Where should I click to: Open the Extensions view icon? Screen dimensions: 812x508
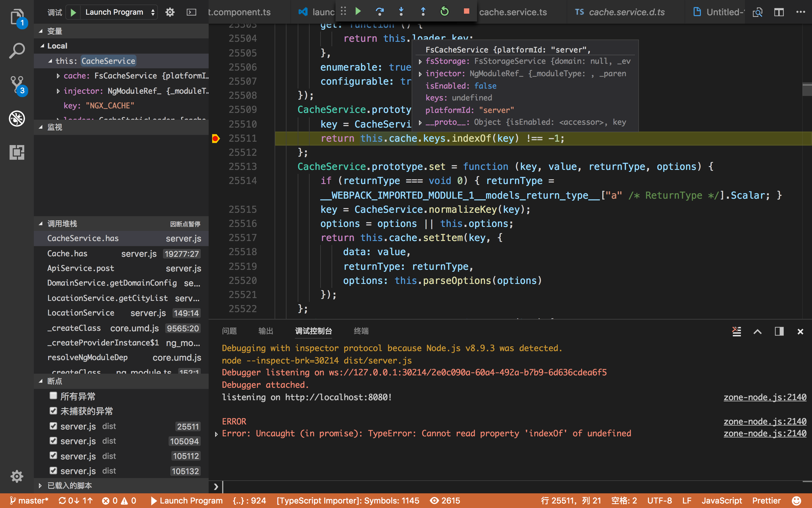[x=17, y=152]
